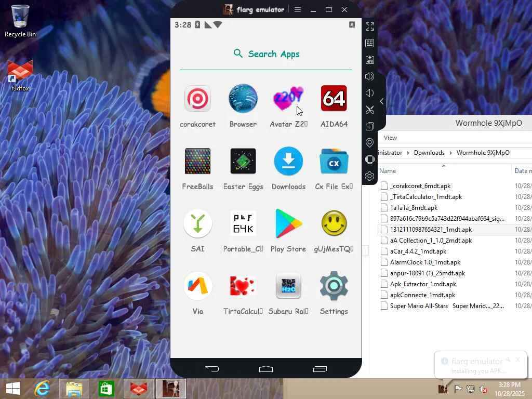Open the Windows Start button

point(13,389)
